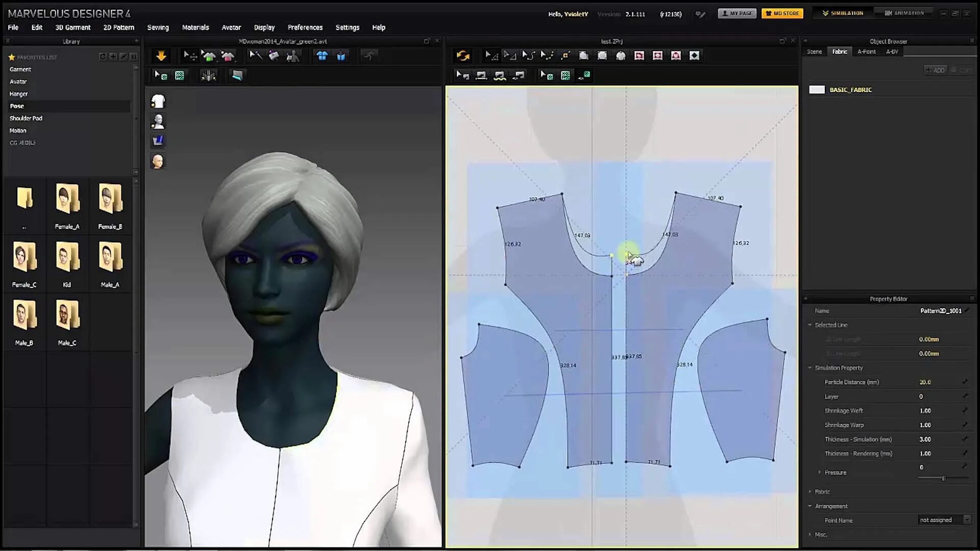980x551 pixels.
Task: Click the MD STORE button
Action: [x=782, y=13]
